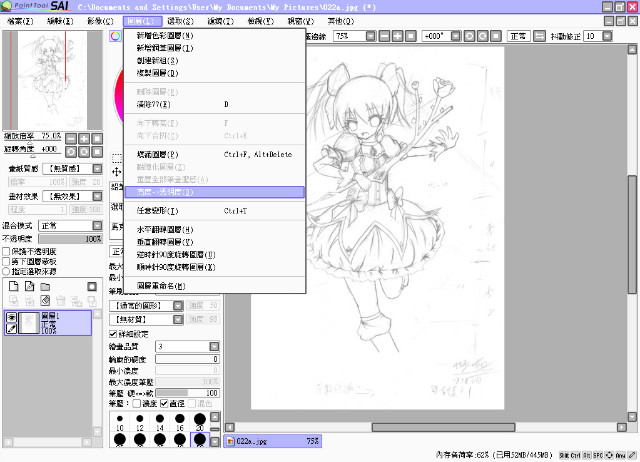Select 指定選取來源 radio option
This screenshot has width=640, height=462.
[6, 271]
